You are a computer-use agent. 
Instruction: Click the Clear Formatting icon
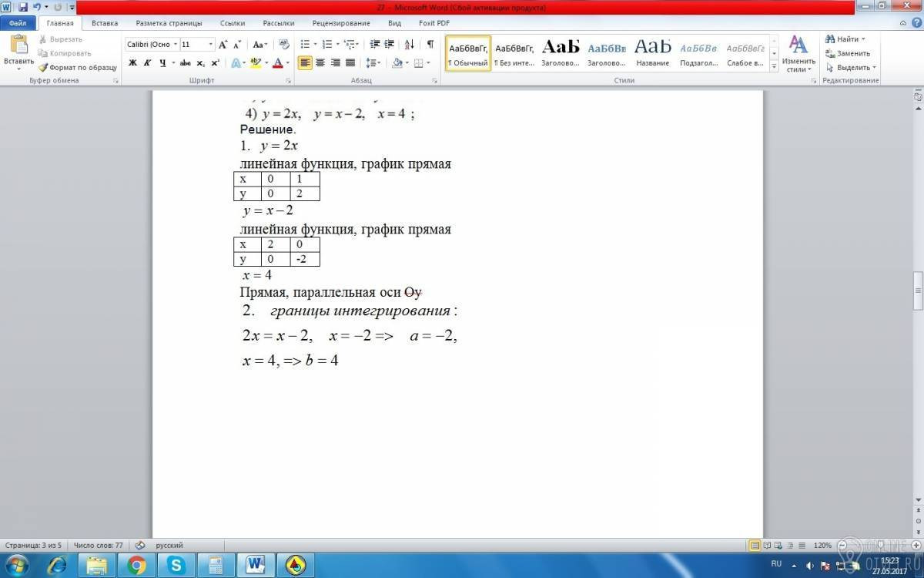284,45
